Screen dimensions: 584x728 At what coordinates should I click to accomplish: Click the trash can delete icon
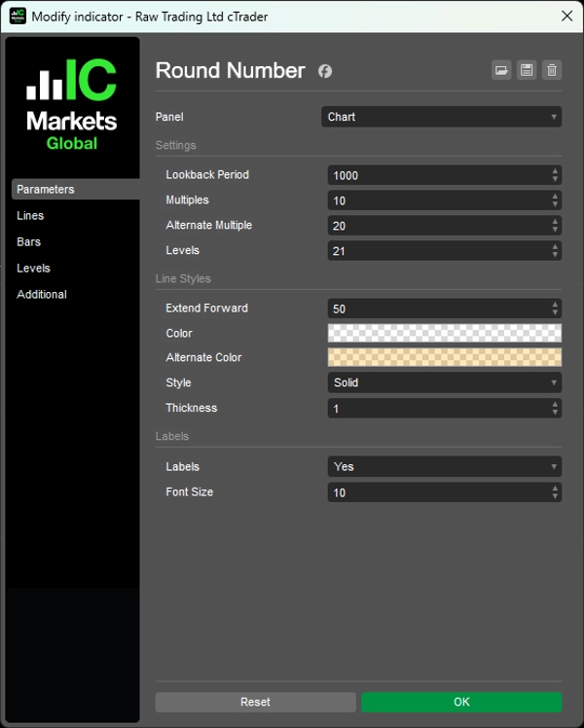coord(552,70)
